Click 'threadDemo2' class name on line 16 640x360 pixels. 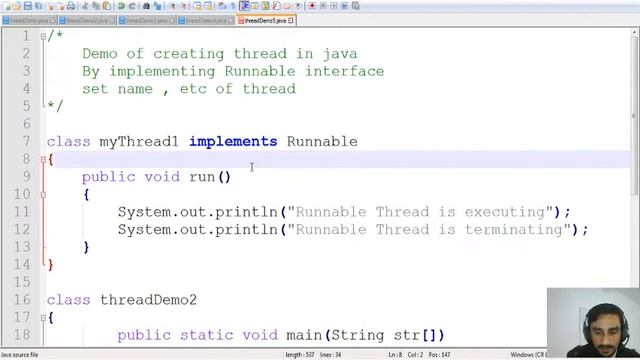click(x=149, y=300)
